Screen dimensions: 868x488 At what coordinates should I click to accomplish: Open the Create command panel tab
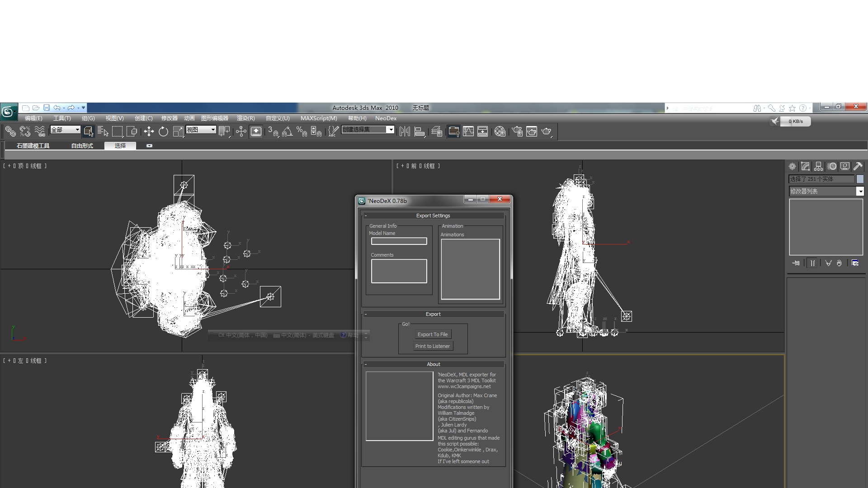tap(792, 166)
